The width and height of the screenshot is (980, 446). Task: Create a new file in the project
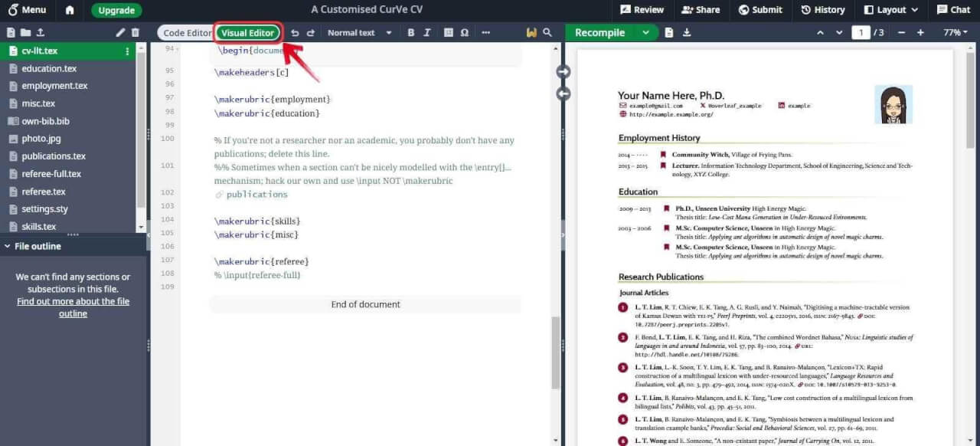tap(10, 32)
